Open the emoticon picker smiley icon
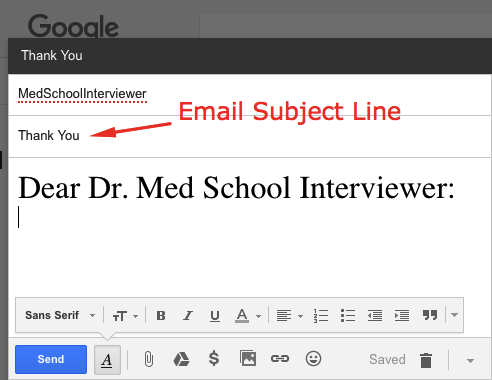 point(313,359)
